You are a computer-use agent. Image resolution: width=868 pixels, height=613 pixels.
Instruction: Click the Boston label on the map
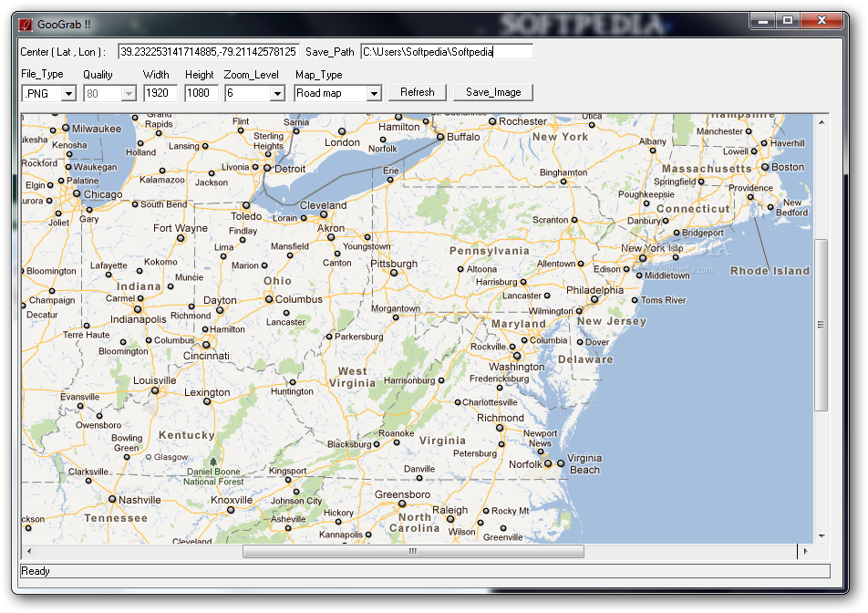(788, 167)
